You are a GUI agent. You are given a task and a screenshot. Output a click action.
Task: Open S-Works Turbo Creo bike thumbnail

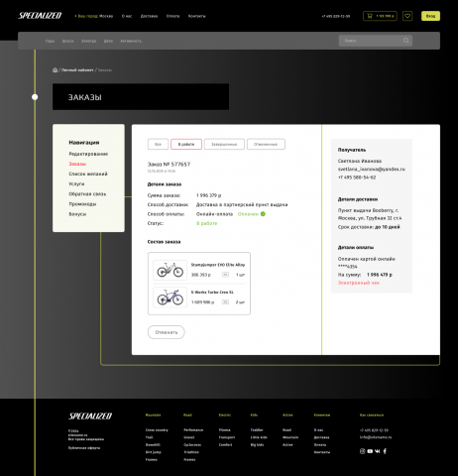(x=170, y=297)
